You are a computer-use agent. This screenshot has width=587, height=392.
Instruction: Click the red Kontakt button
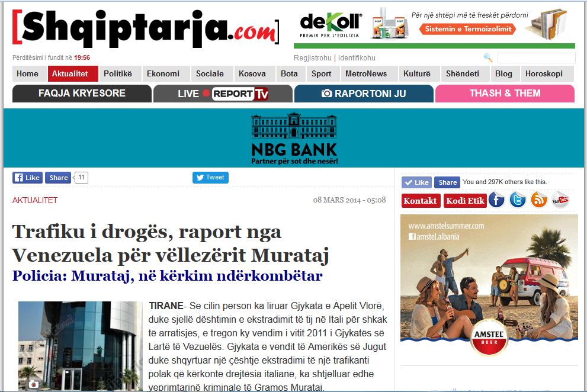420,201
